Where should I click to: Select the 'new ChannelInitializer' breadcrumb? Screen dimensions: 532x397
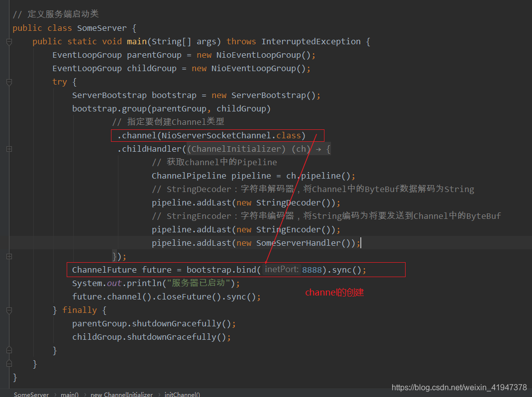tap(121, 394)
